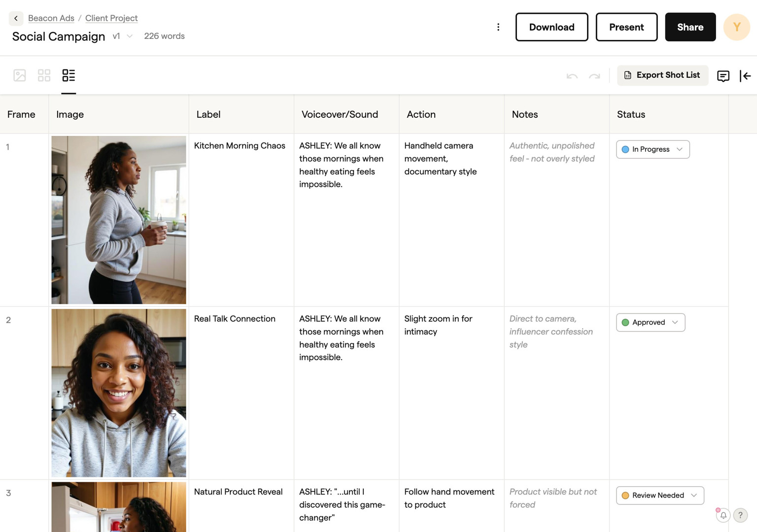Select the list table view
The image size is (757, 532).
[69, 75]
